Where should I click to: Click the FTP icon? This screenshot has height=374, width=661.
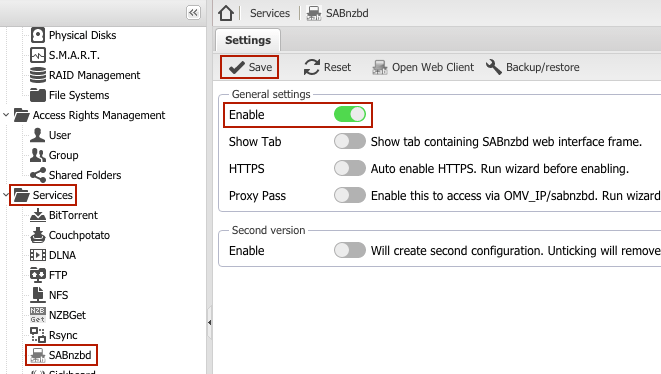click(x=38, y=275)
